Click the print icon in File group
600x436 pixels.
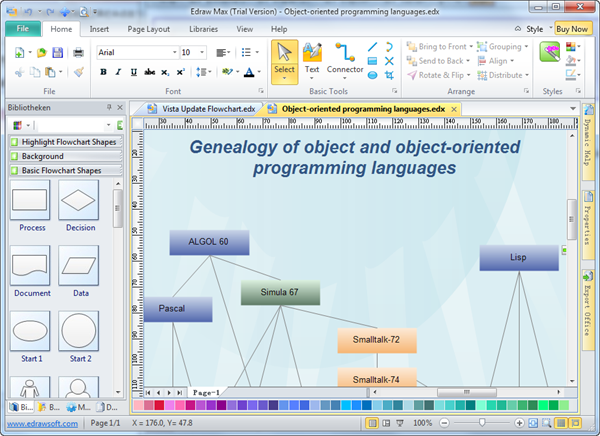click(78, 52)
